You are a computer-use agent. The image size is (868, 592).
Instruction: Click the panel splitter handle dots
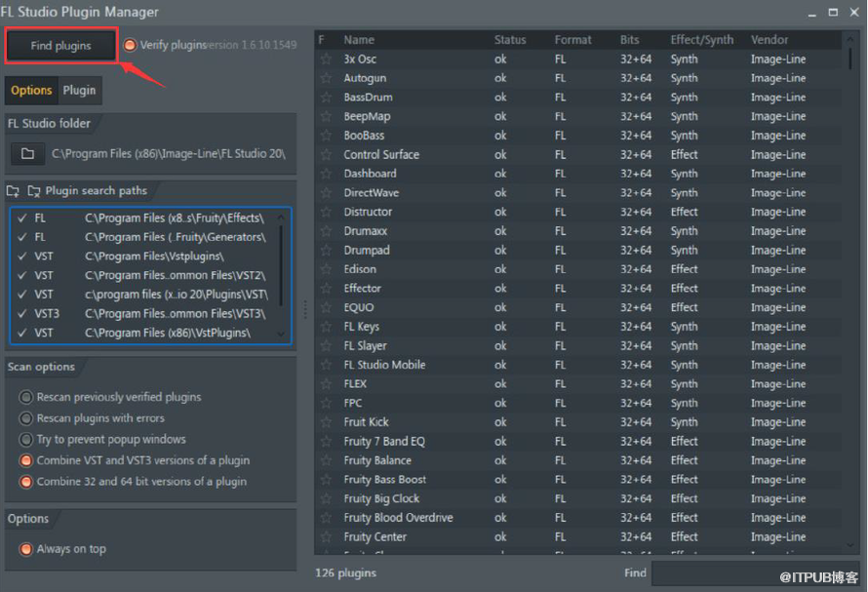(305, 309)
